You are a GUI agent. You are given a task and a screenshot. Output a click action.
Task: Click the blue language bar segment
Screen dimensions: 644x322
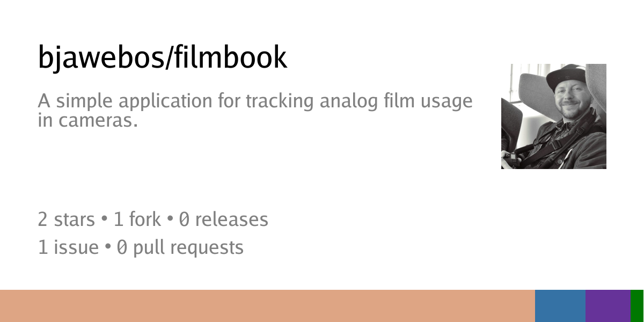pyautogui.click(x=560, y=306)
